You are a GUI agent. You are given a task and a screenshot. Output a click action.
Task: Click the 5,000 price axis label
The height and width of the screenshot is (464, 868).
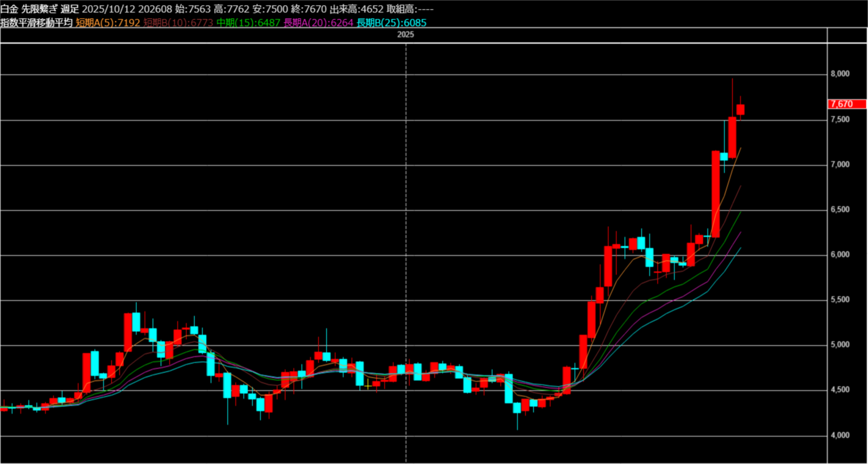tap(840, 345)
